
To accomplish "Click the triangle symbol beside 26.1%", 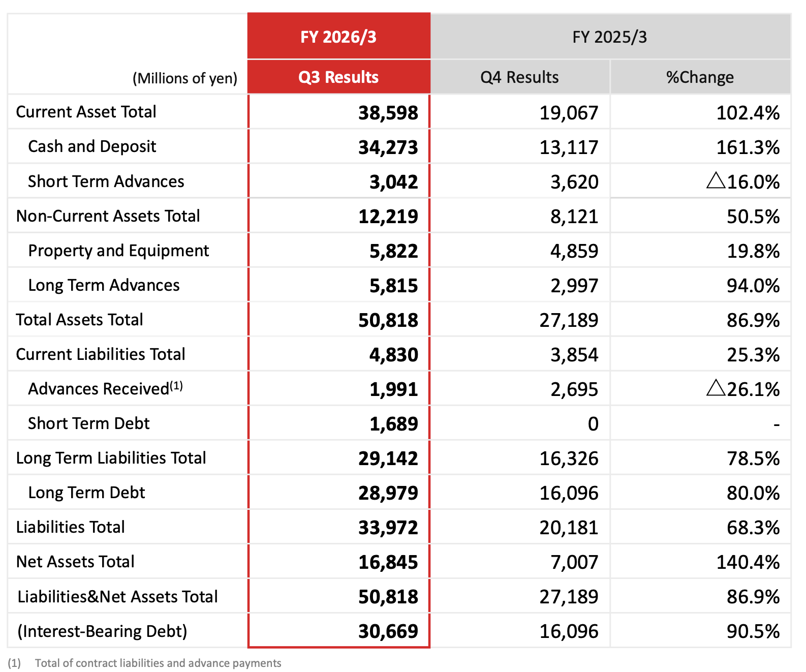I will click(x=716, y=388).
